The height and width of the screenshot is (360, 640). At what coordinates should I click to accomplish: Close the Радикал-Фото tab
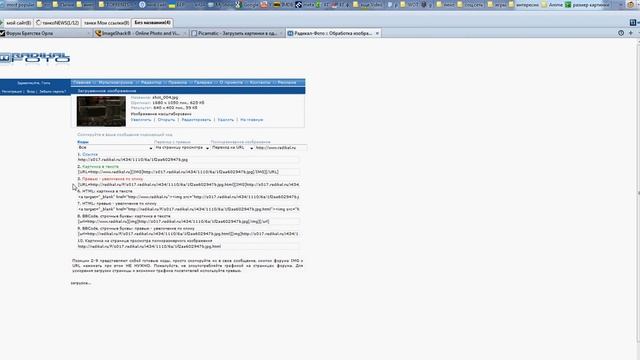pos(377,33)
